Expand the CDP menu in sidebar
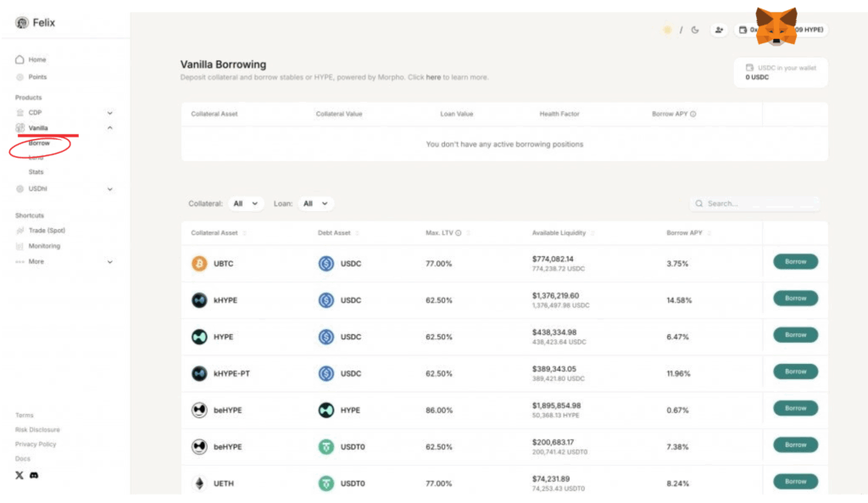This screenshot has height=503, width=868. 109,113
